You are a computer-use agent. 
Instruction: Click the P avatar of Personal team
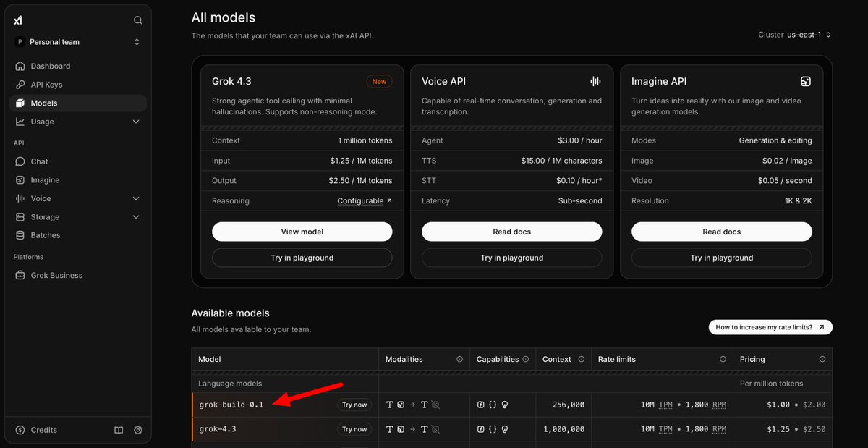point(20,42)
